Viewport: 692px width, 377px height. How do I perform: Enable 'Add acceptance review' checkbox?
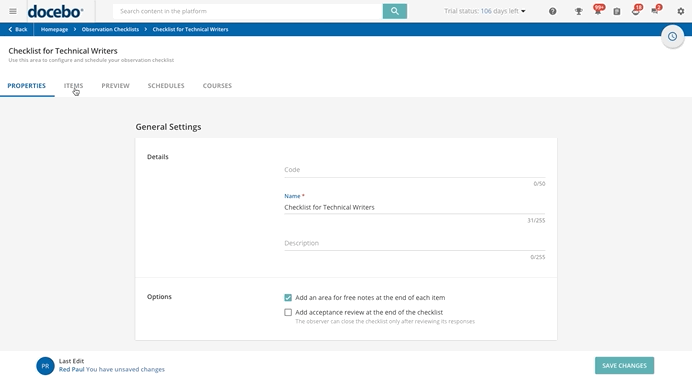pyautogui.click(x=288, y=312)
